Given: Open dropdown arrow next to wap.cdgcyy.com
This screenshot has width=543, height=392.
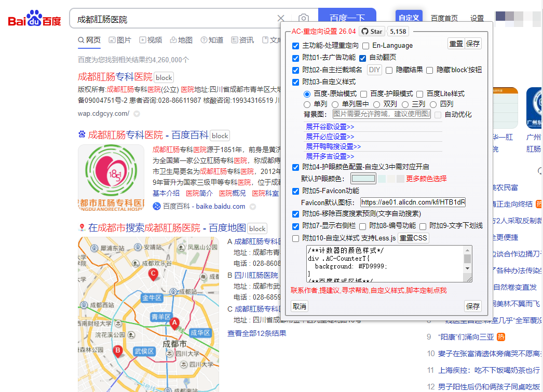Looking at the screenshot, I should click(137, 114).
